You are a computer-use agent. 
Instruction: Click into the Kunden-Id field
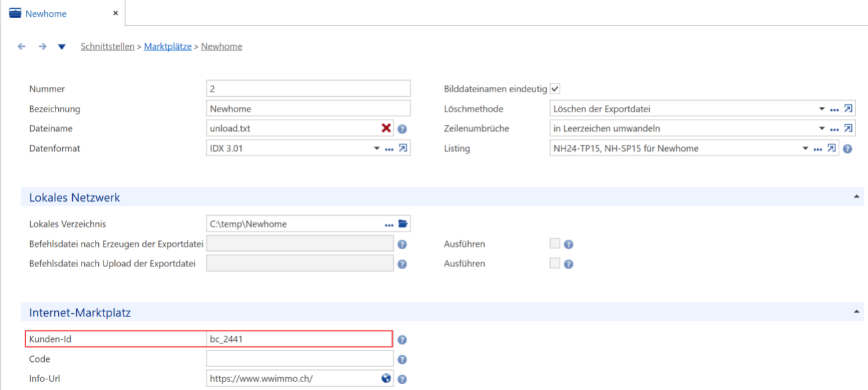pos(299,339)
